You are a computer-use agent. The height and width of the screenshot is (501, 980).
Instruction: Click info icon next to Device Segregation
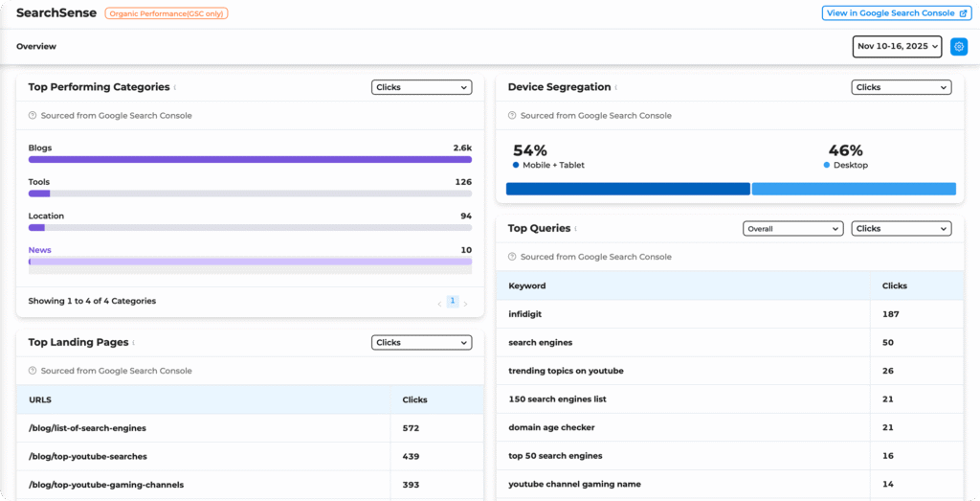tap(616, 88)
